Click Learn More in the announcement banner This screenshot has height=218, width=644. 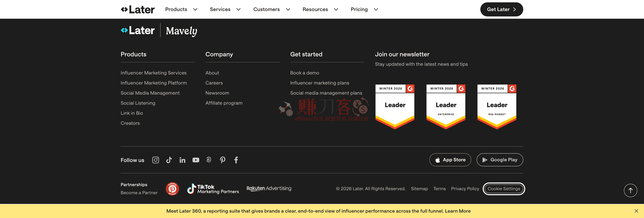pyautogui.click(x=458, y=211)
